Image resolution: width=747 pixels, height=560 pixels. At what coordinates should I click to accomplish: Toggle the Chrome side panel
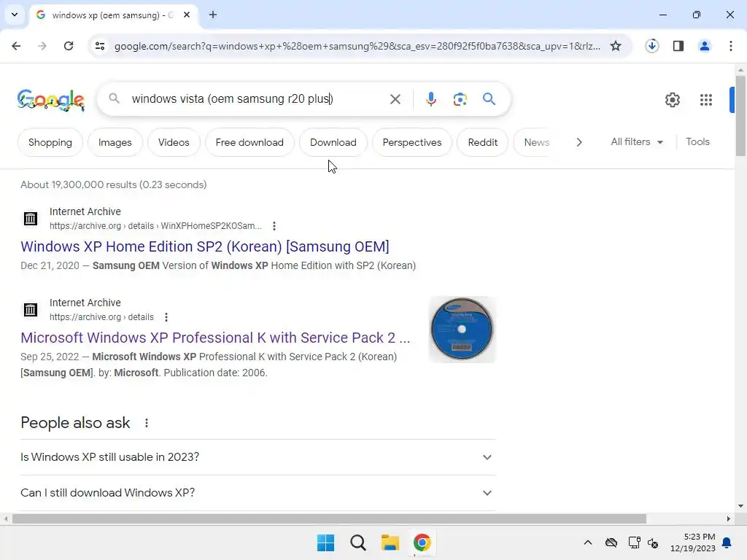pyautogui.click(x=678, y=46)
